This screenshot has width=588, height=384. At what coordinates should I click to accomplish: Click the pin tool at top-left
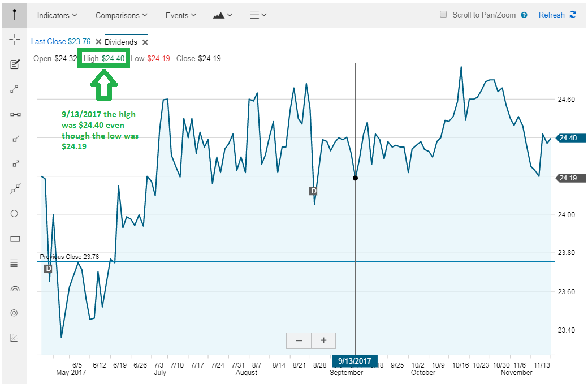point(14,15)
